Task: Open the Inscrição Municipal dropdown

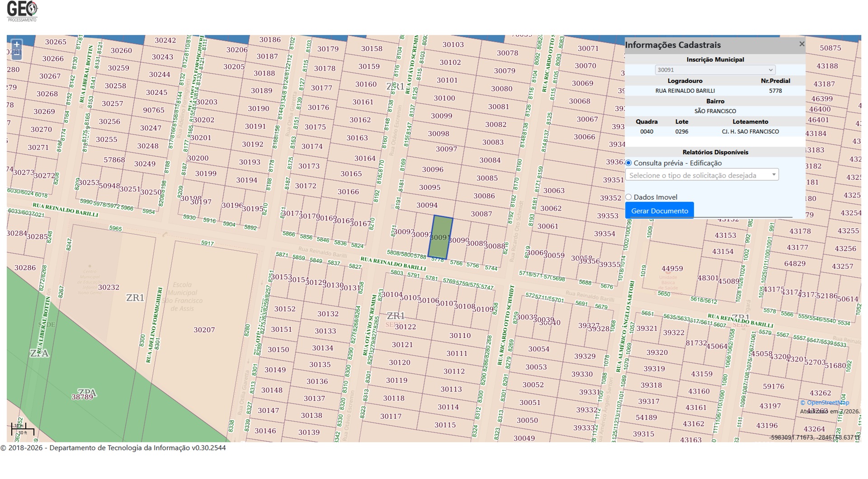Action: pos(715,70)
